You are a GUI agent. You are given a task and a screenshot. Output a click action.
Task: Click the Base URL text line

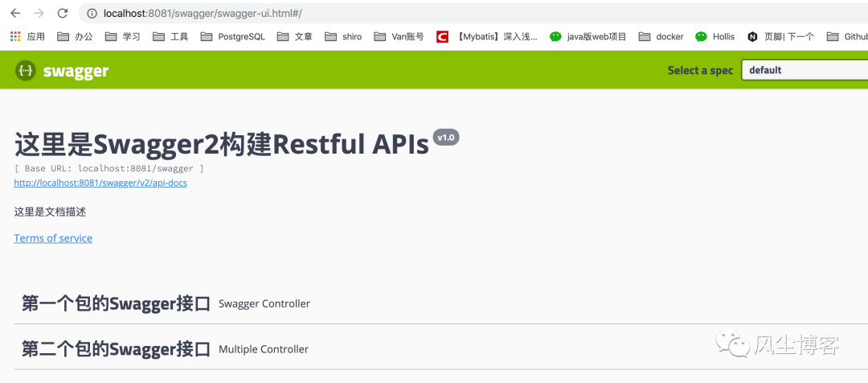pos(108,168)
